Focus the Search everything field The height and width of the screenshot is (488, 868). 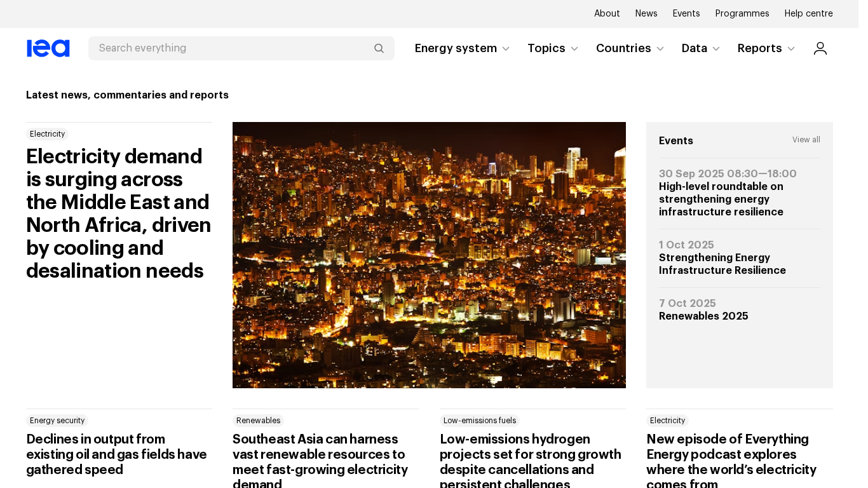pos(232,48)
